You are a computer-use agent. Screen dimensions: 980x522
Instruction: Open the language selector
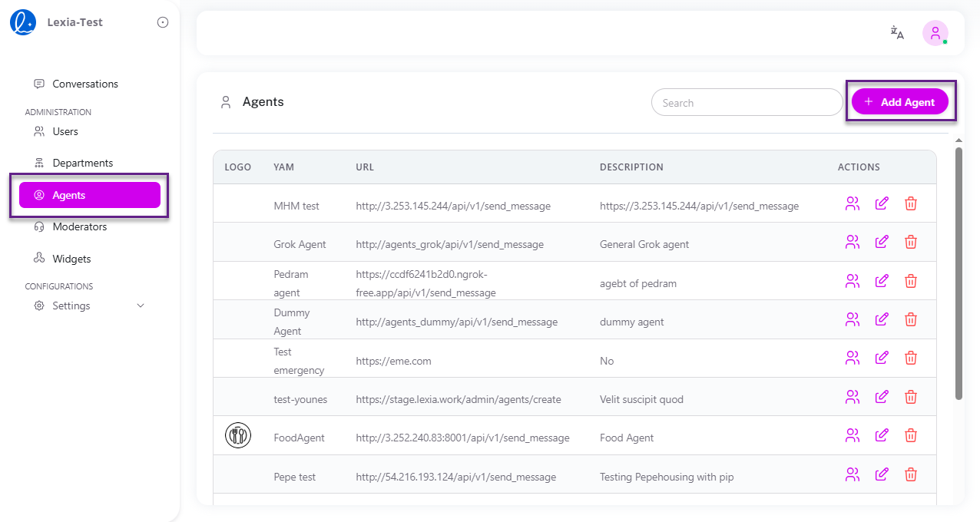pyautogui.click(x=896, y=33)
